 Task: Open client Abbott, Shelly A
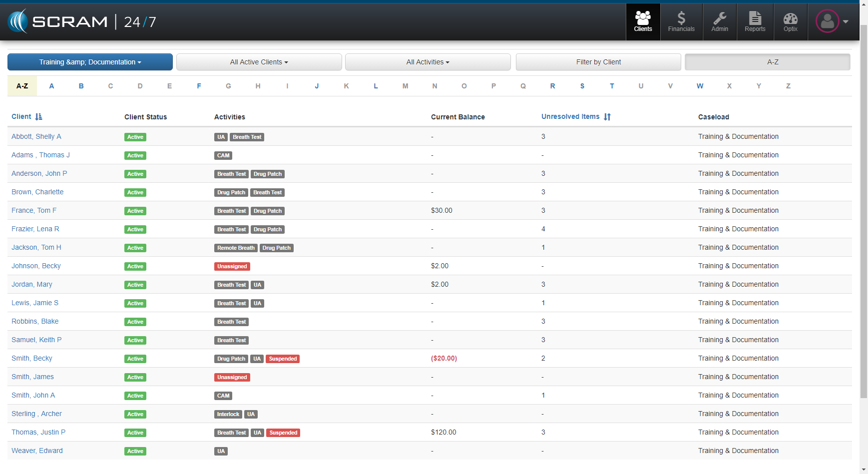coord(36,136)
